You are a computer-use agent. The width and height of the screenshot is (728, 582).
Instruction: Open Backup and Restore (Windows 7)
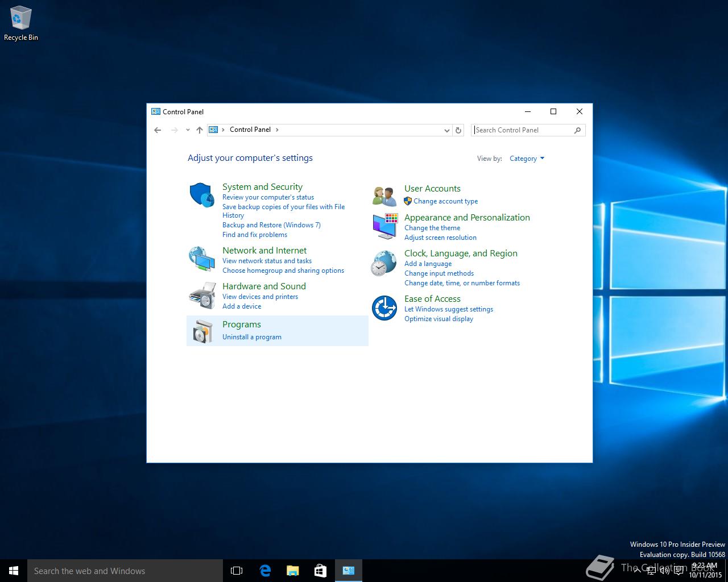pos(271,225)
